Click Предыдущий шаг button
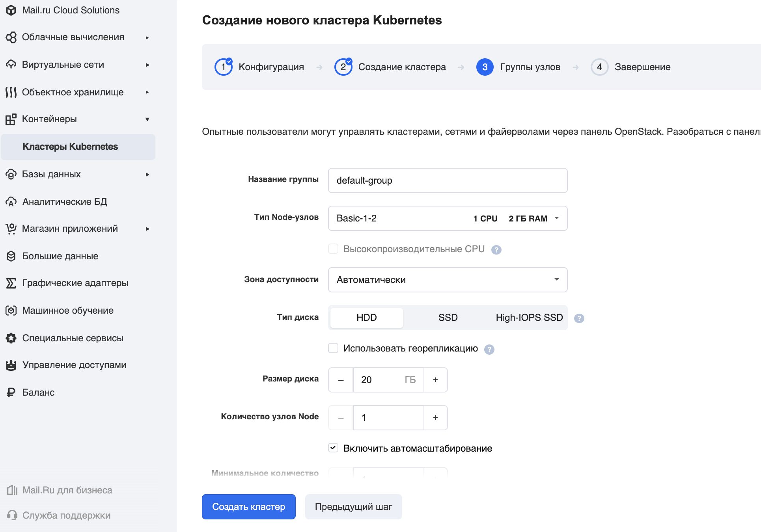This screenshot has width=761, height=532. 353,507
